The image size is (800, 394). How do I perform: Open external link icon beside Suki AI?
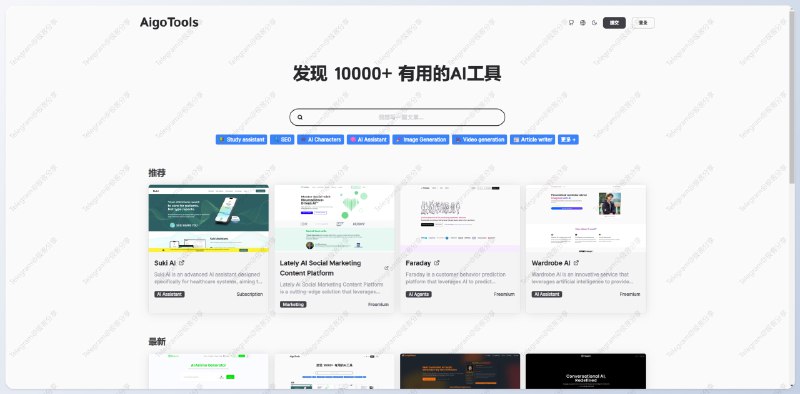point(182,263)
